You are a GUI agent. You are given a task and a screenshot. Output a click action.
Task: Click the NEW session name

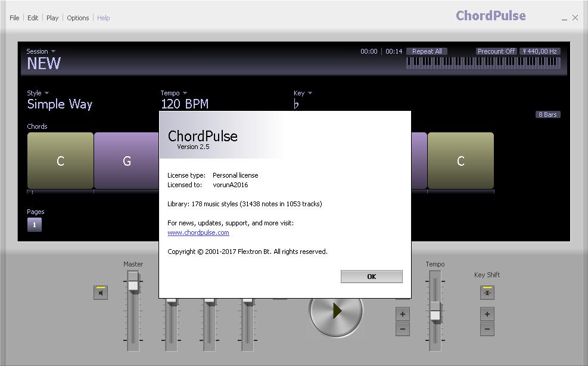[43, 64]
